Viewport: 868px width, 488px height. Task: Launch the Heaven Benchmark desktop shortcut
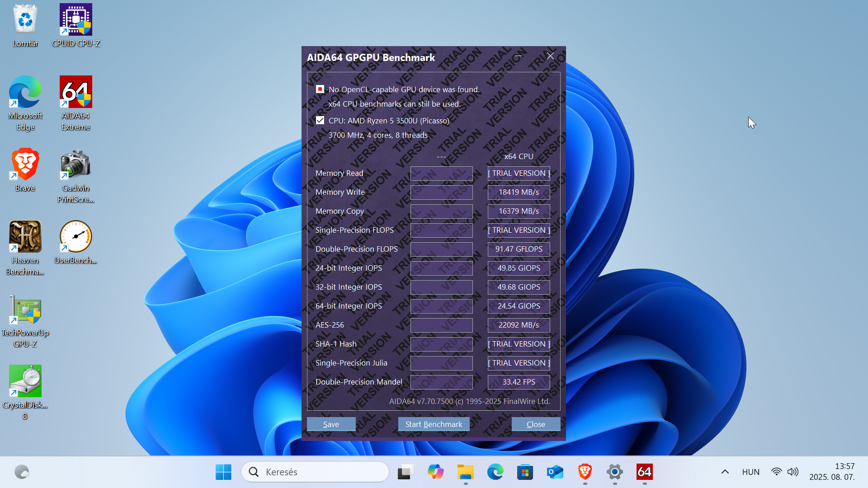[x=25, y=248]
